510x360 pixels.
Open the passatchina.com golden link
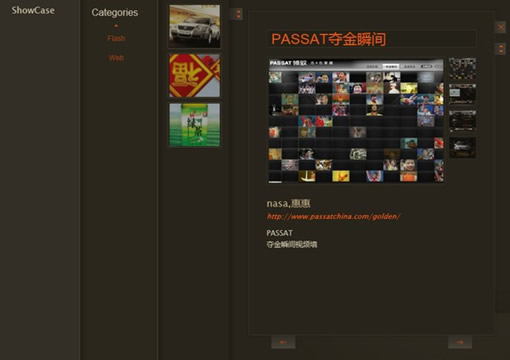[333, 216]
